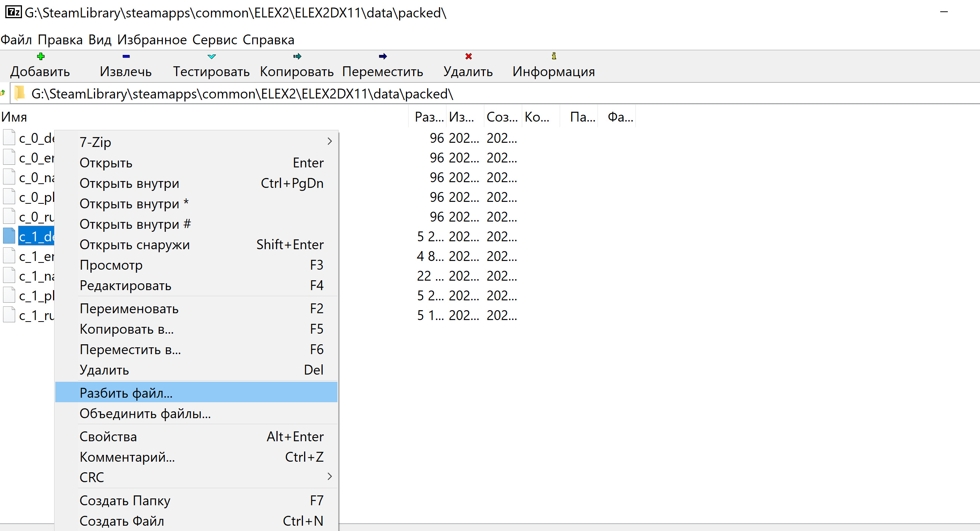Sort by Ко... column header
The width and height of the screenshot is (980, 531).
click(541, 117)
